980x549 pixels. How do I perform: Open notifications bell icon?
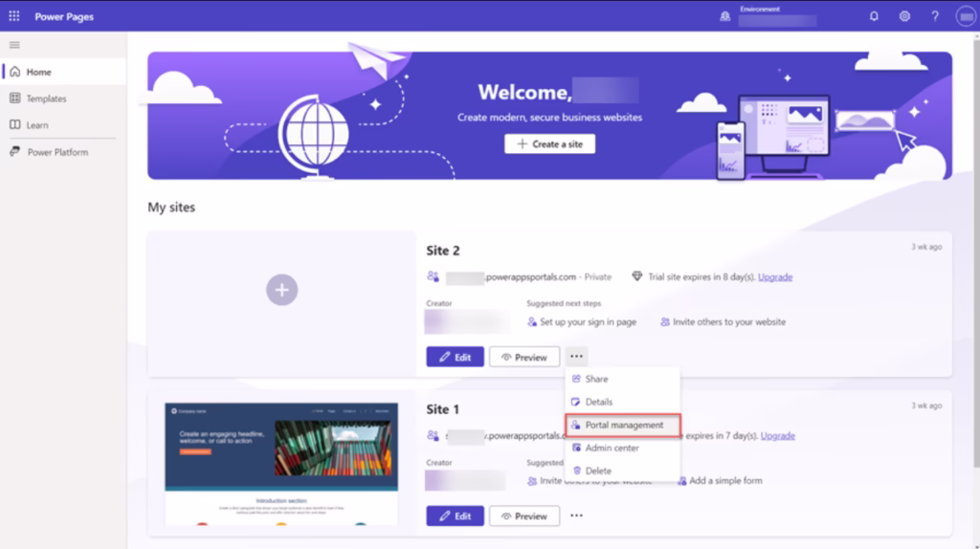point(874,16)
